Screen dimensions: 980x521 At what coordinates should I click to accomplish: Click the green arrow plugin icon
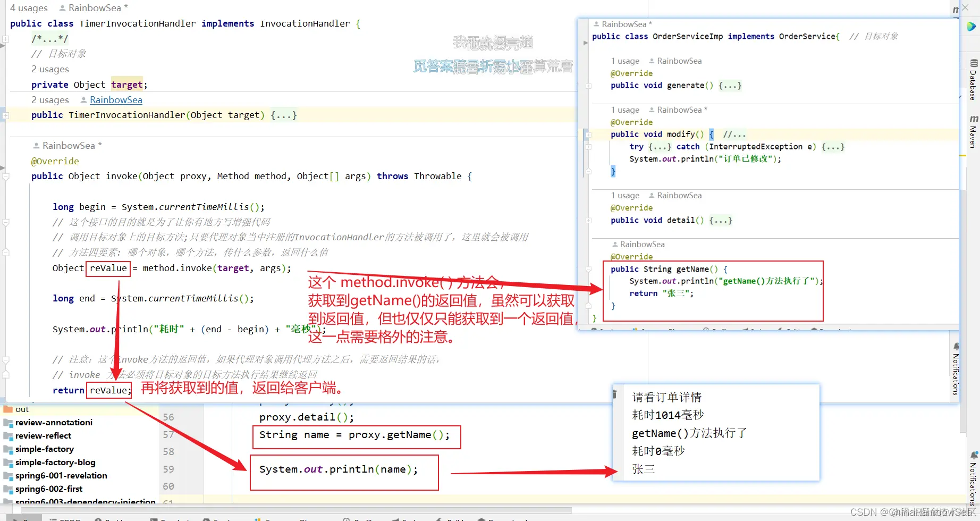pyautogui.click(x=971, y=26)
